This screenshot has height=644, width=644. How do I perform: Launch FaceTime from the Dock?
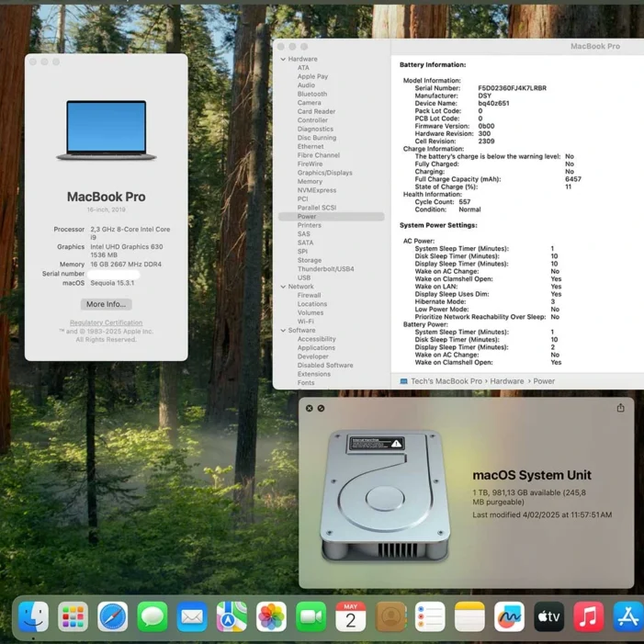pos(311,616)
